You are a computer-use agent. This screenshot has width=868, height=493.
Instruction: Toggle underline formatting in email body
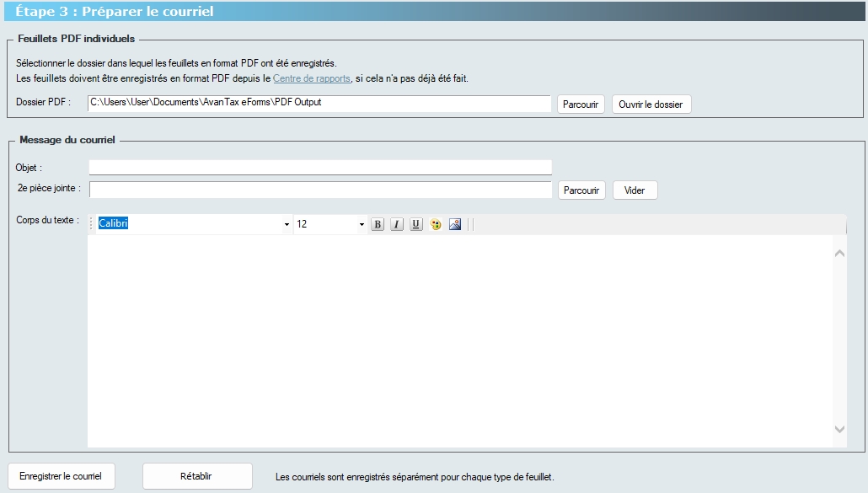click(x=416, y=224)
